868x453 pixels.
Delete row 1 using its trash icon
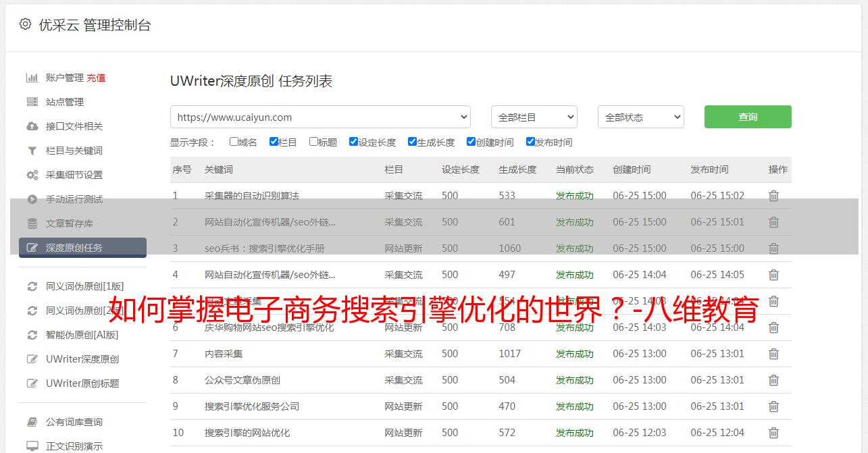click(773, 196)
